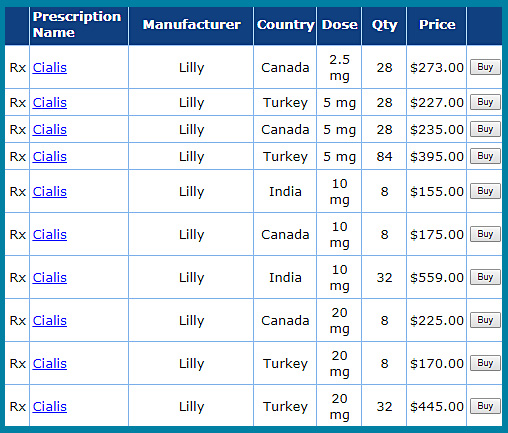Buy Cialis 2.5 mg from Canada

point(485,67)
